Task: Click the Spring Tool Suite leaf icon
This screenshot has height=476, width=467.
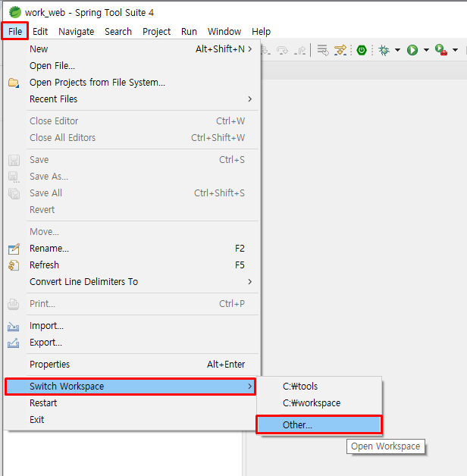Action: [x=15, y=12]
